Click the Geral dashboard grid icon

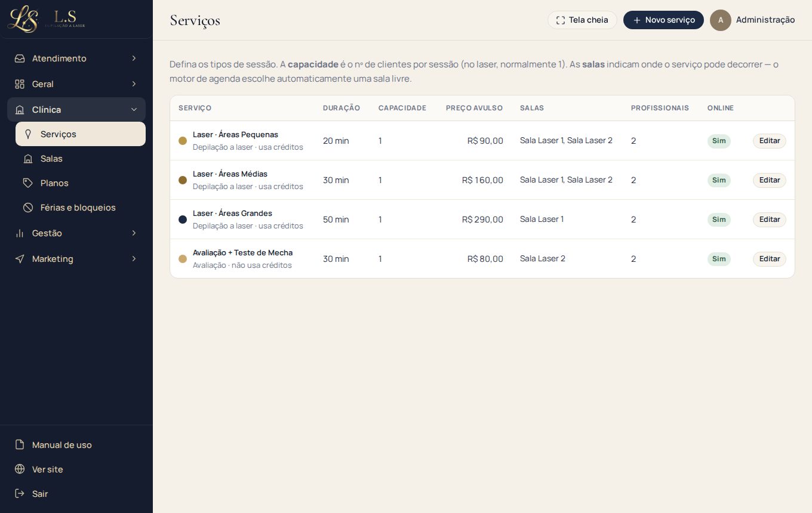20,84
